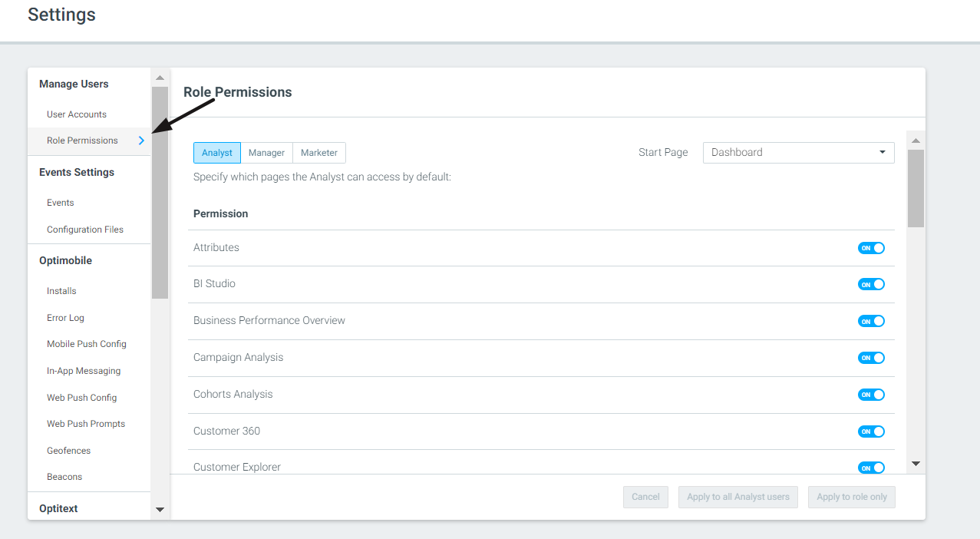Click permissions list scroll up arrow
Screen dimensions: 980x539
pyautogui.click(x=916, y=141)
